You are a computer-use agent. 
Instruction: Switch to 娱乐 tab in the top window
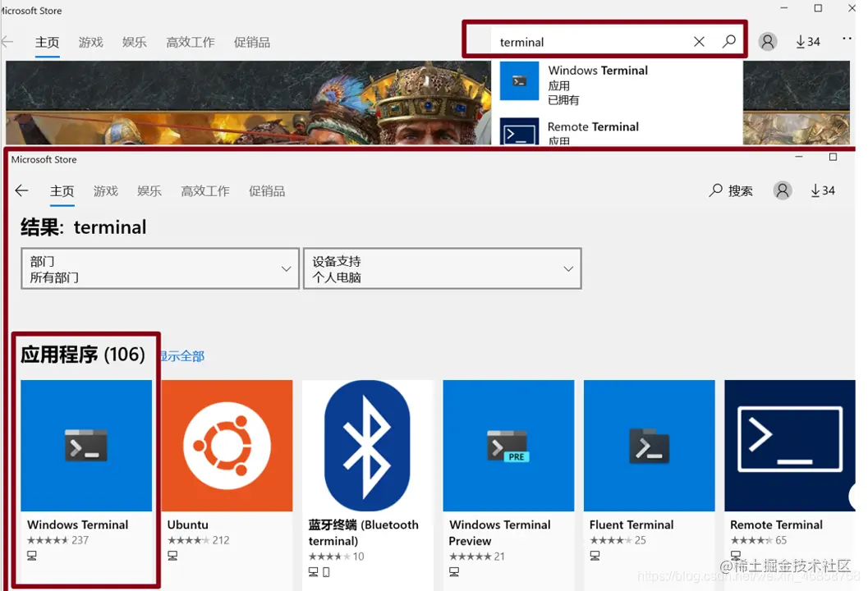tap(135, 43)
